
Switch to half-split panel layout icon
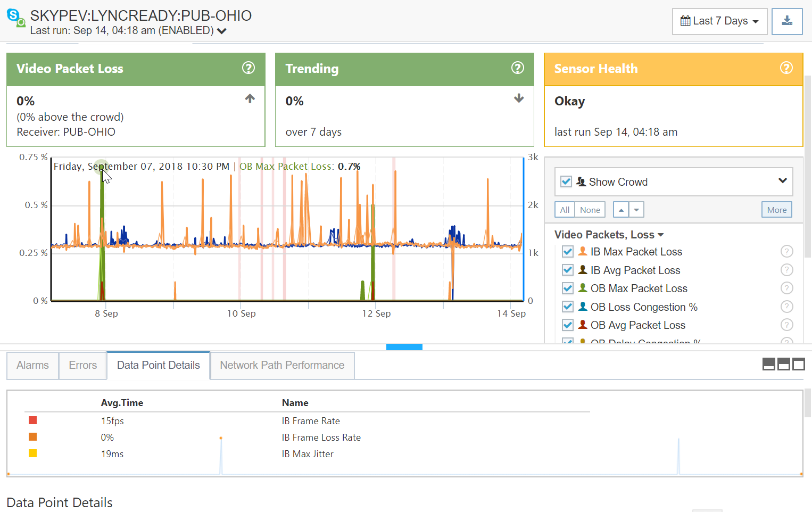(784, 364)
